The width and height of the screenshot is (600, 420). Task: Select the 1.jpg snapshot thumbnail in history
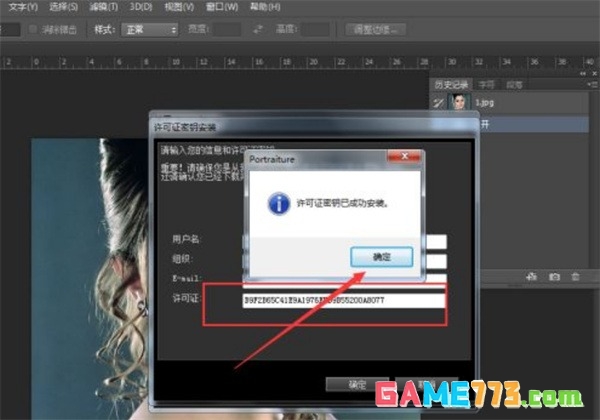[460, 102]
